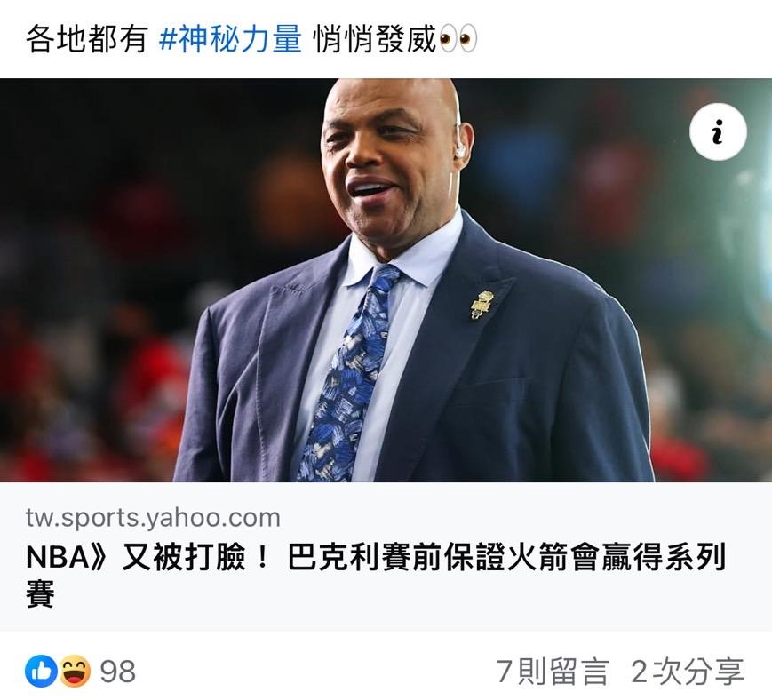Open the headline NBA》又被打臉 article
This screenshot has width=772, height=700.
tap(376, 576)
